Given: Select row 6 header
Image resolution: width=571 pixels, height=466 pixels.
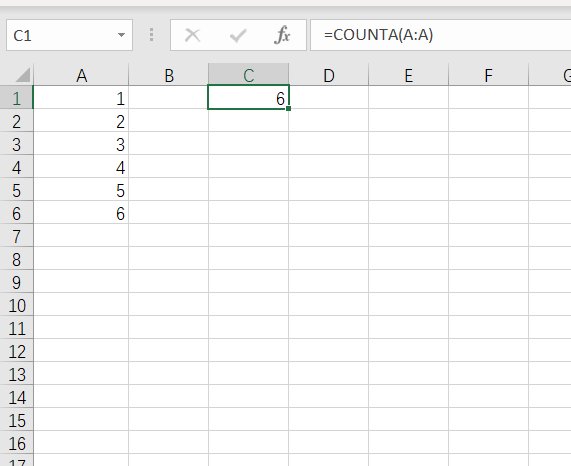Looking at the screenshot, I should [16, 212].
